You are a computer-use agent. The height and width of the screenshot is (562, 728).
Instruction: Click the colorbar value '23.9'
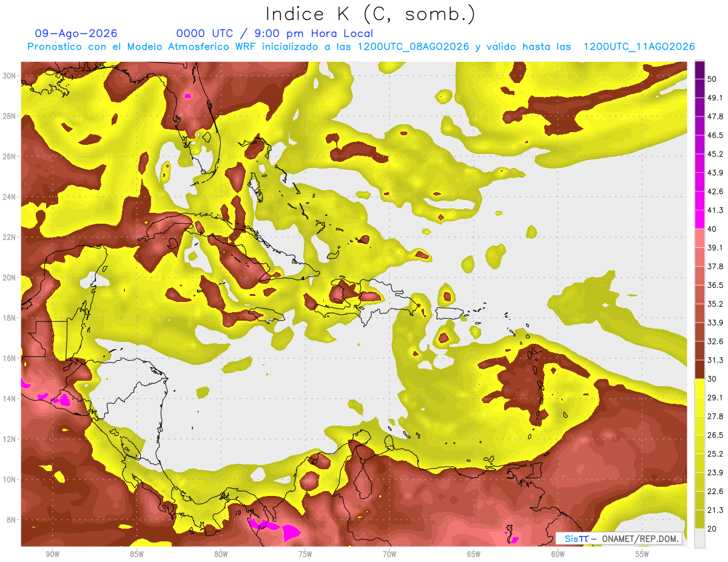(715, 473)
